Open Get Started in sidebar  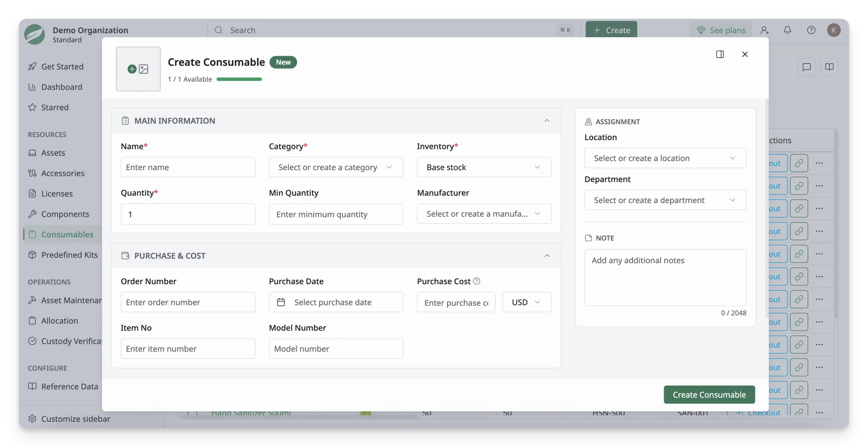coord(62,67)
